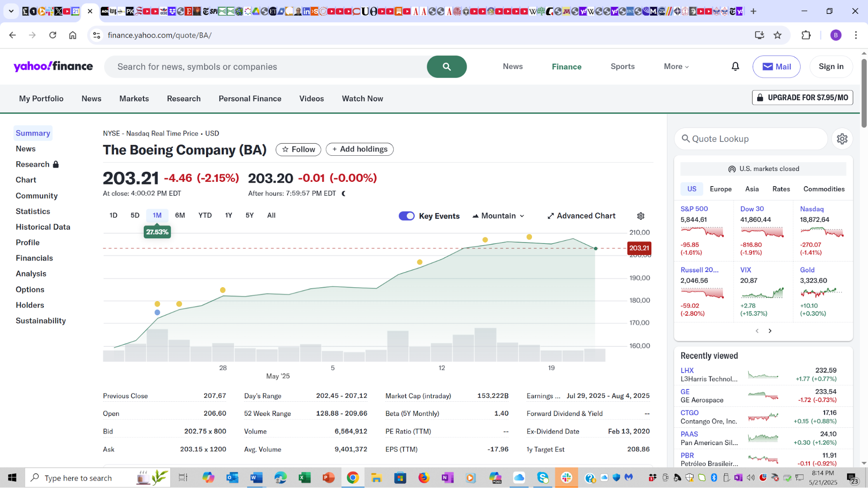The image size is (868, 488).
Task: View site information icon in address bar
Action: 97,35
